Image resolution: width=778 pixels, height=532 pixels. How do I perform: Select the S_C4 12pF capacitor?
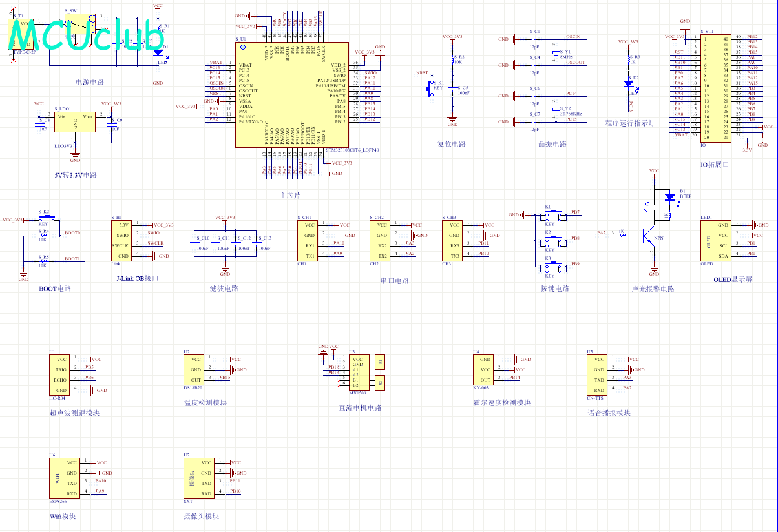(534, 65)
